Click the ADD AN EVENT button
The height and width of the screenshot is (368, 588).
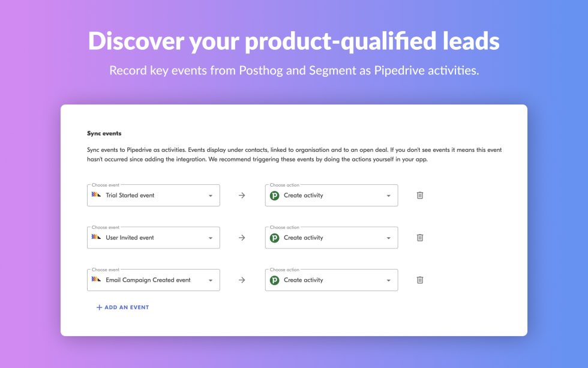coord(122,307)
